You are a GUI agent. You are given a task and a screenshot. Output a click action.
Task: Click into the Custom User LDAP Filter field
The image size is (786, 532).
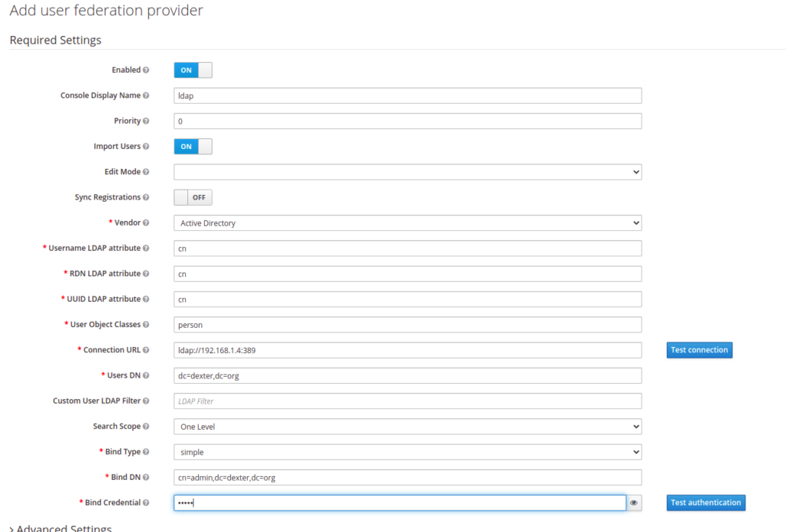[407, 401]
